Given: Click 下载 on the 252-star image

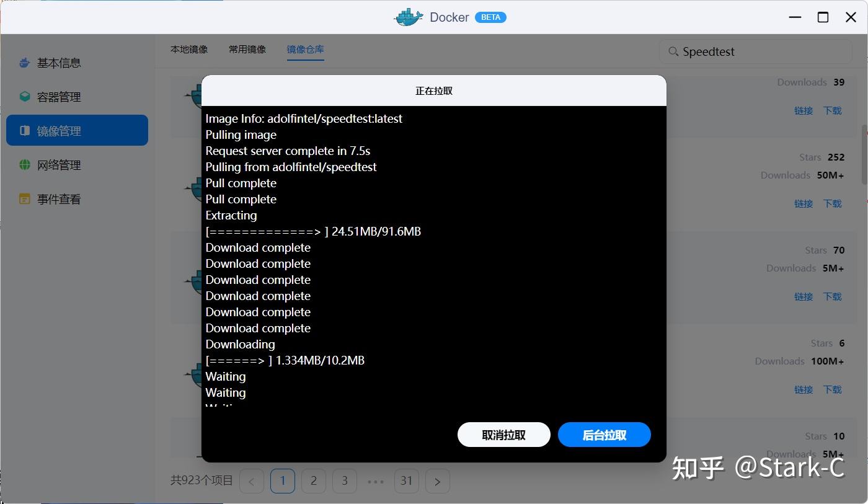Looking at the screenshot, I should coord(832,203).
